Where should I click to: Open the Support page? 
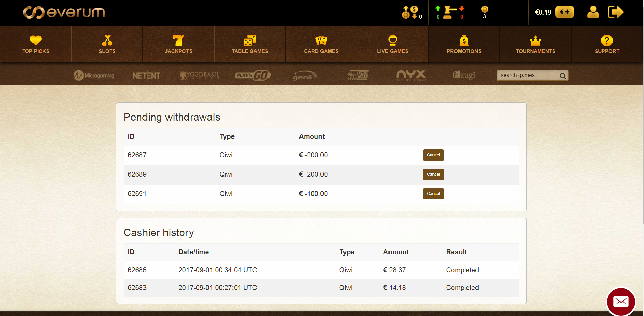point(607,44)
